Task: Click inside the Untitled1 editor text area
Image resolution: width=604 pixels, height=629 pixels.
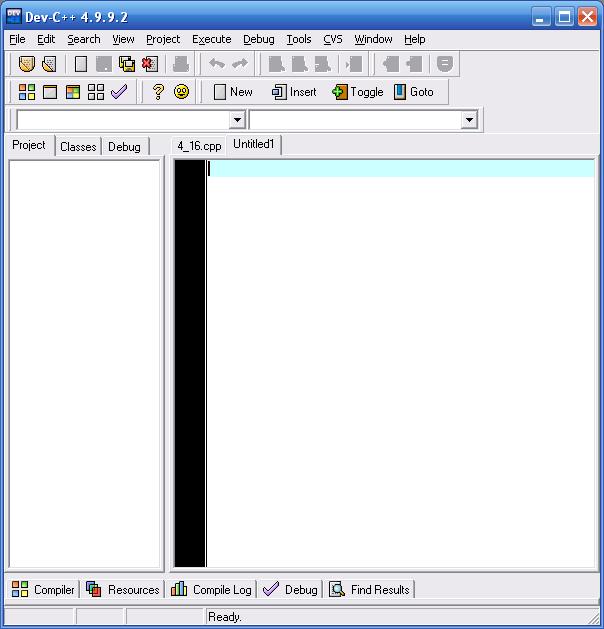Action: [400, 350]
